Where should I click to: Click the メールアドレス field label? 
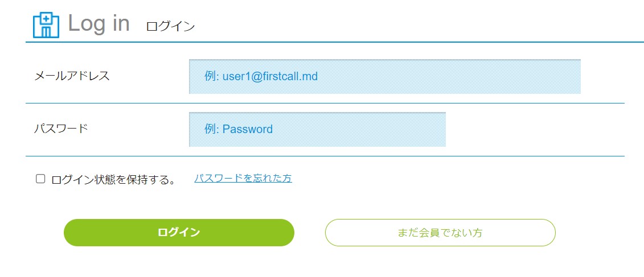coord(72,76)
